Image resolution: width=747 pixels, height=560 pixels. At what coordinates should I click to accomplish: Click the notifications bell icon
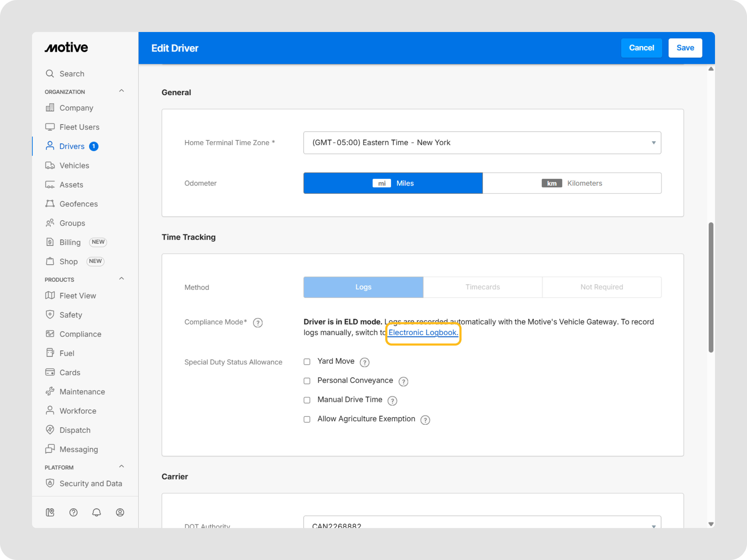click(x=97, y=513)
